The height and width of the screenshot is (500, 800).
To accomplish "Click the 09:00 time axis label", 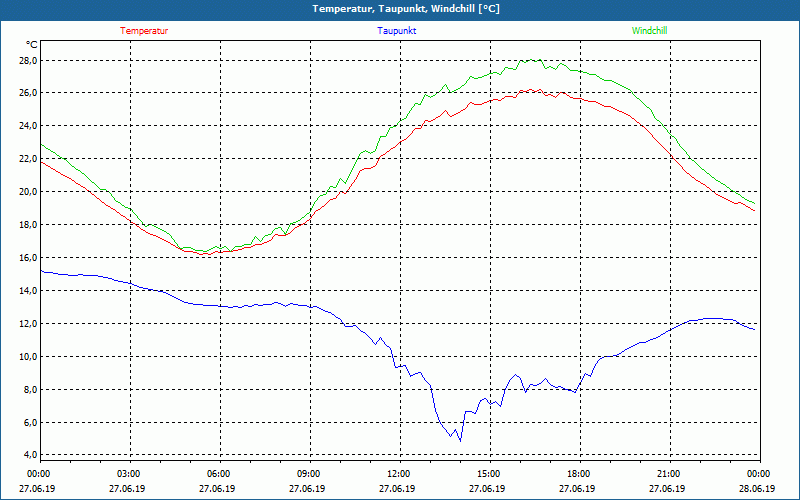I will click(309, 474).
